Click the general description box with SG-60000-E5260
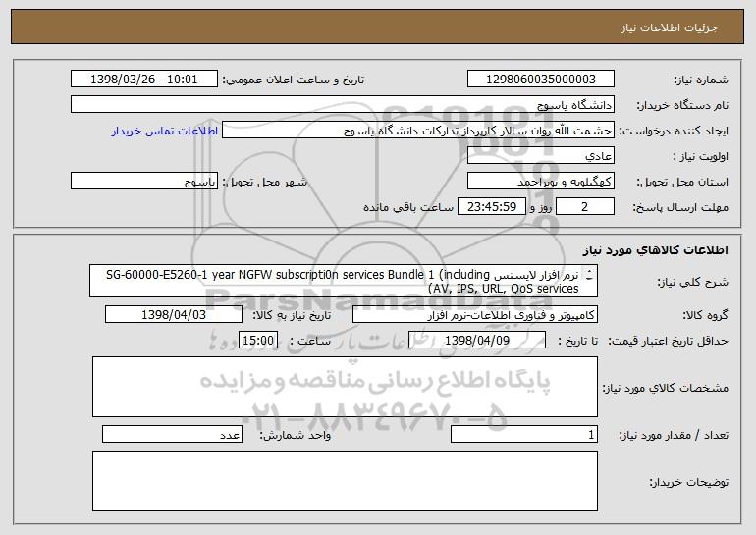 coord(344,281)
